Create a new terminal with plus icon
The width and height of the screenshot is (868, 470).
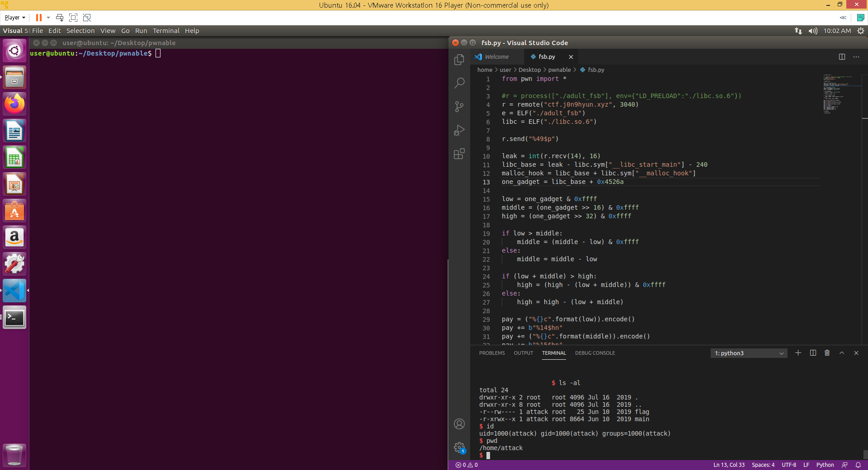[x=798, y=353]
